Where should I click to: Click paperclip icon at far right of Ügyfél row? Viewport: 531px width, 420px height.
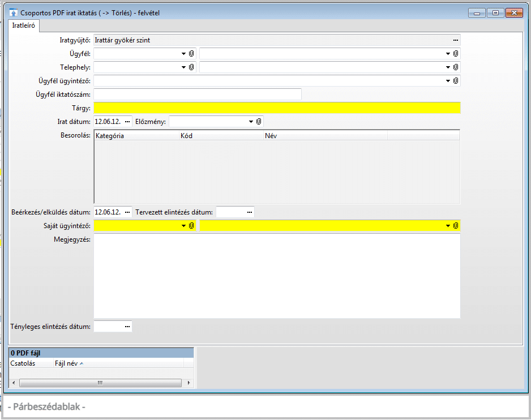[x=456, y=53]
